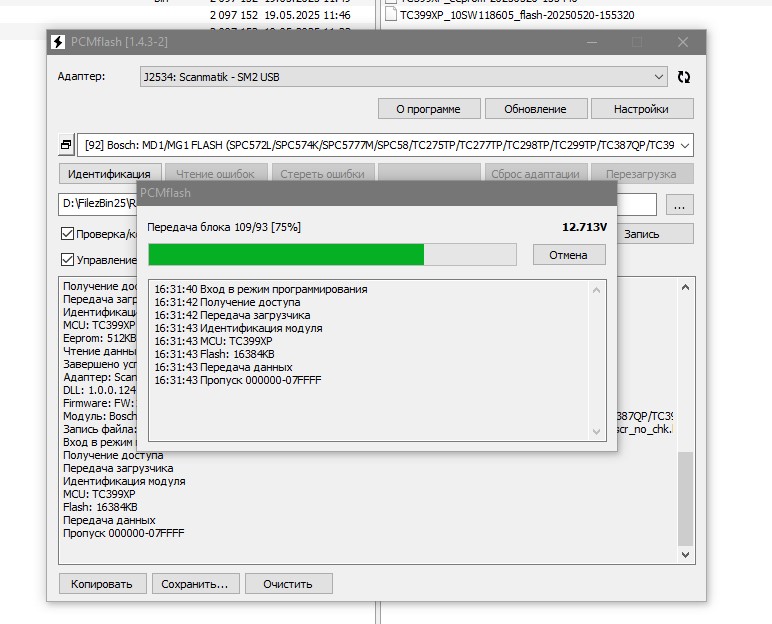The width and height of the screenshot is (772, 624).
Task: Open module selection window icon
Action: pyautogui.click(x=66, y=145)
